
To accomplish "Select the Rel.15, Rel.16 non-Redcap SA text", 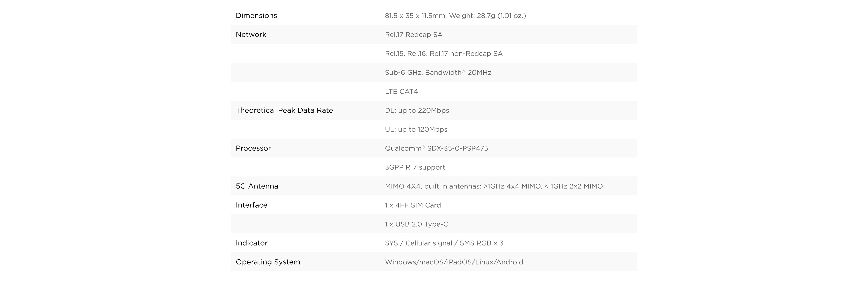I will click(x=443, y=53).
